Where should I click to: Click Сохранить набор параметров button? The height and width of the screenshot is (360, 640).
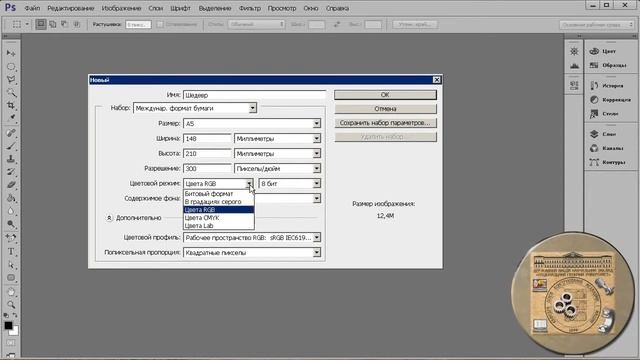[x=385, y=123]
